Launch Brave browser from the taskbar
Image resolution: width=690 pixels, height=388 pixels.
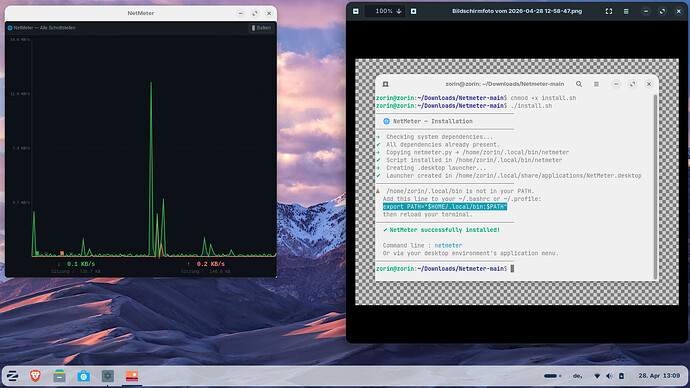coord(36,376)
